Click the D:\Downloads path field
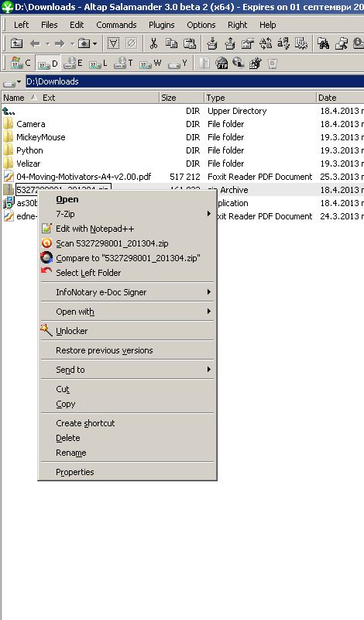The width and height of the screenshot is (364, 620). pyautogui.click(x=194, y=81)
